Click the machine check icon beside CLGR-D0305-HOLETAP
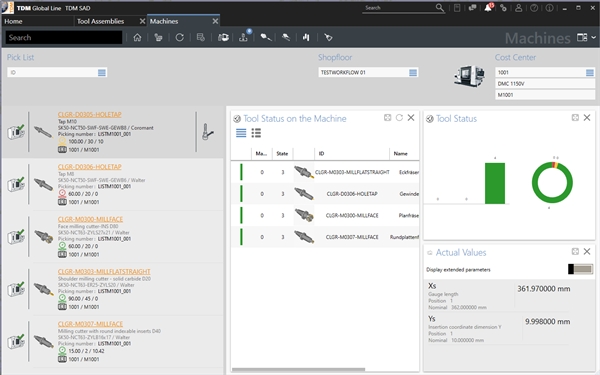The height and width of the screenshot is (375, 600). 16,132
